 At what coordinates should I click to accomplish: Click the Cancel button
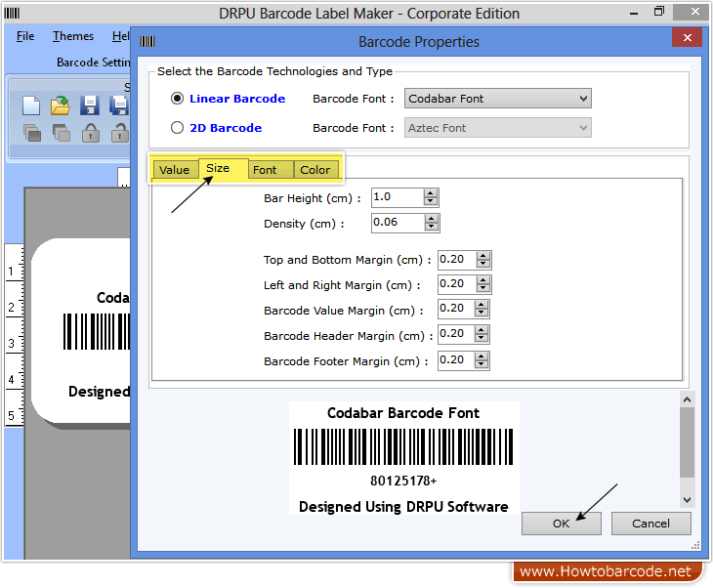click(650, 524)
